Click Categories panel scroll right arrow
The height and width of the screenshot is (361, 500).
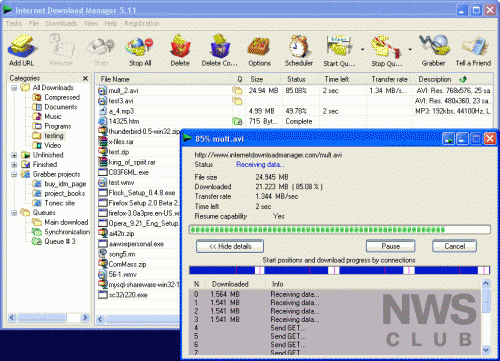point(85,318)
